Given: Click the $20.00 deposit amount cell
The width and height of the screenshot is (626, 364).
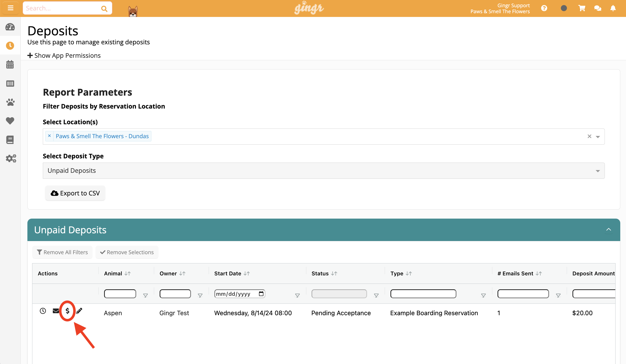Looking at the screenshot, I should (x=582, y=313).
